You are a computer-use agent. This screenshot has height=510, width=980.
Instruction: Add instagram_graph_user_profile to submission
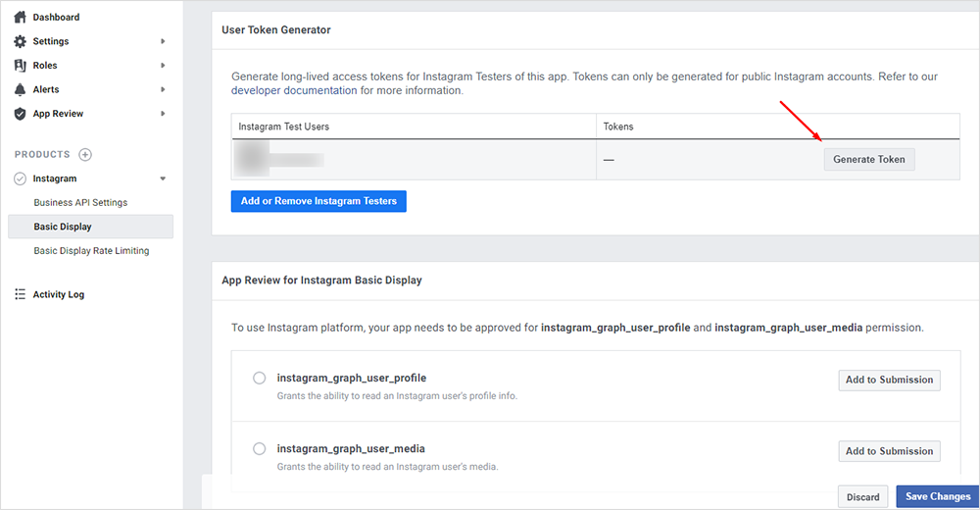[x=889, y=380]
